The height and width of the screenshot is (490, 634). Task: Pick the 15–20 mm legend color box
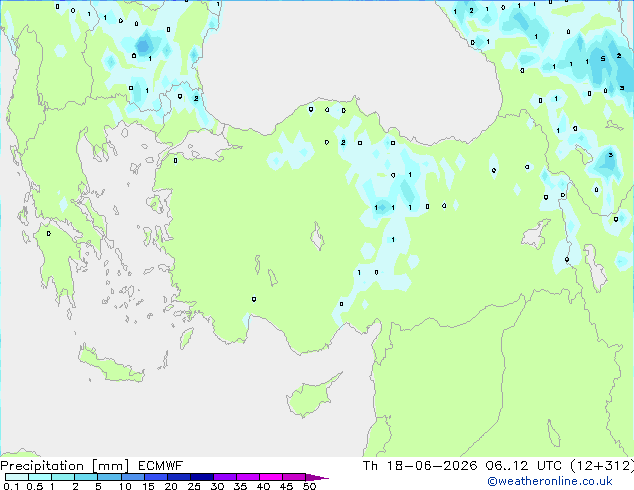156,477
